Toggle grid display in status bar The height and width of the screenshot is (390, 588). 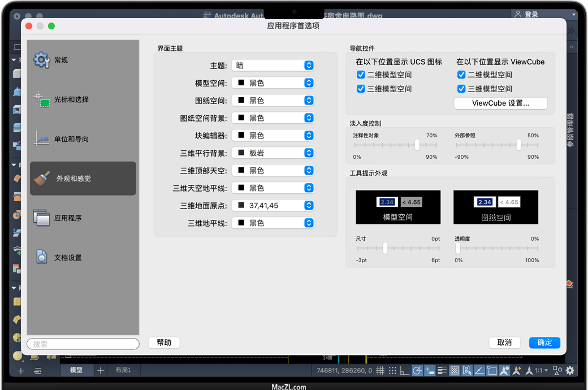(x=381, y=371)
